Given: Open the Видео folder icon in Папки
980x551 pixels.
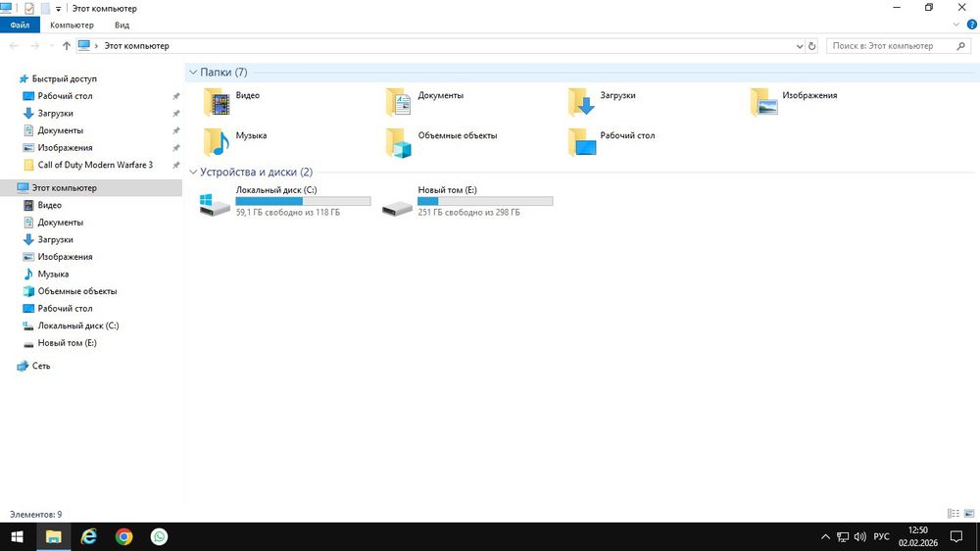Looking at the screenshot, I should click(x=217, y=103).
